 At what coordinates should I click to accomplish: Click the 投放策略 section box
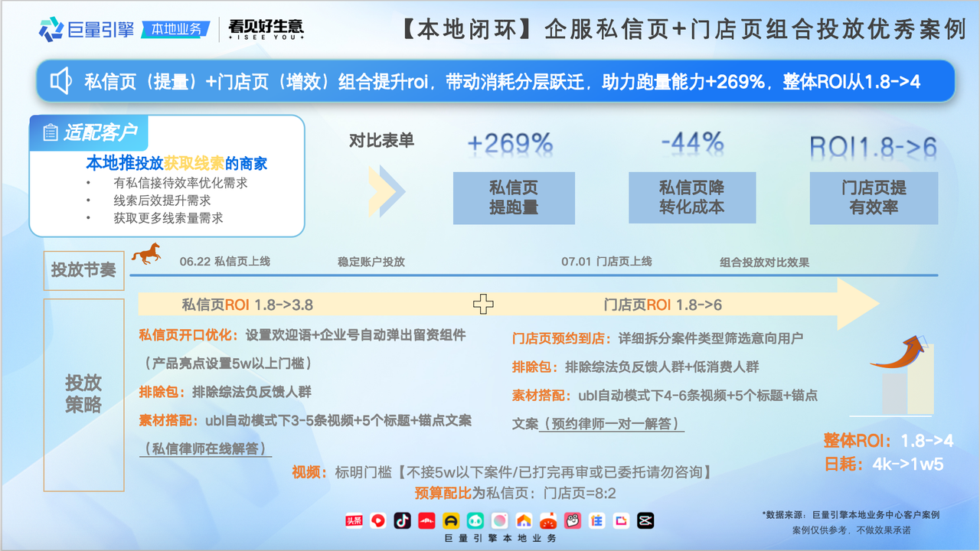point(83,394)
